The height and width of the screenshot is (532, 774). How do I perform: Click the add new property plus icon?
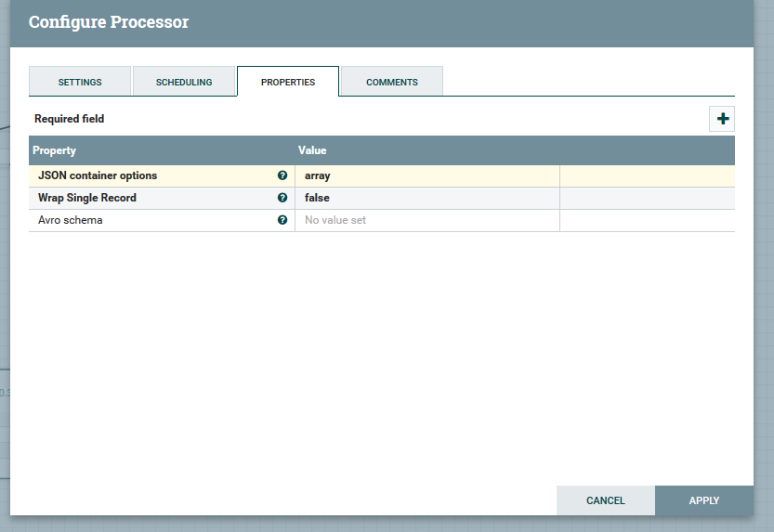(722, 119)
